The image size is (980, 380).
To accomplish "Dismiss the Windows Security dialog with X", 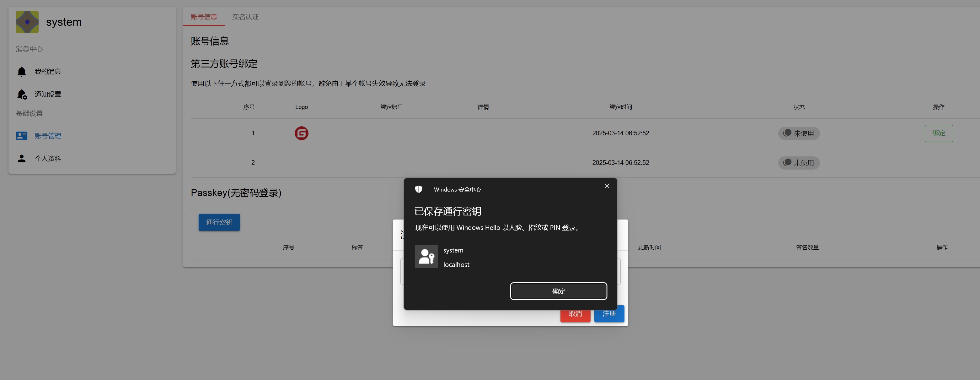I will click(x=606, y=186).
